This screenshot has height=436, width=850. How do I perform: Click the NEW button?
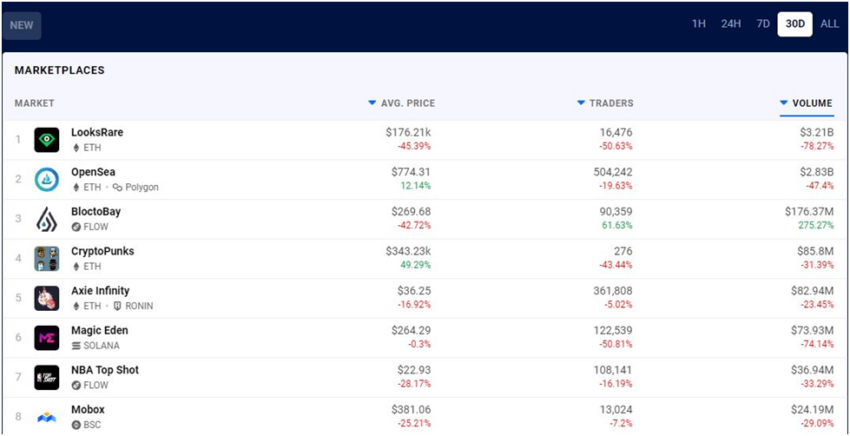coord(22,25)
